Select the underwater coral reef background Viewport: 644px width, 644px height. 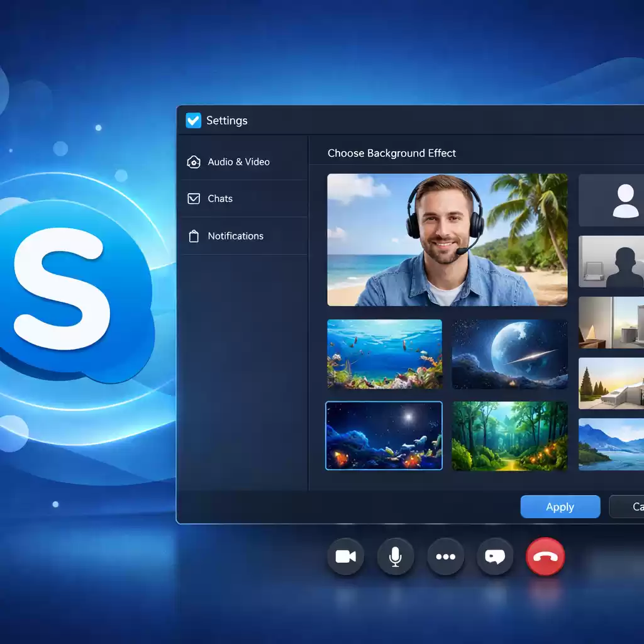(384, 354)
